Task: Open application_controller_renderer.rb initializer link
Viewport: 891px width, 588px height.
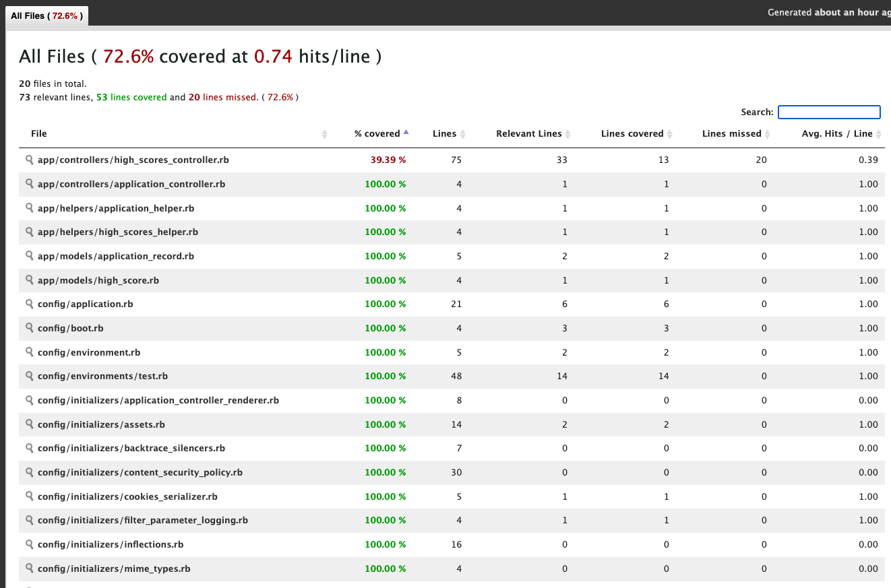Action: pos(158,400)
